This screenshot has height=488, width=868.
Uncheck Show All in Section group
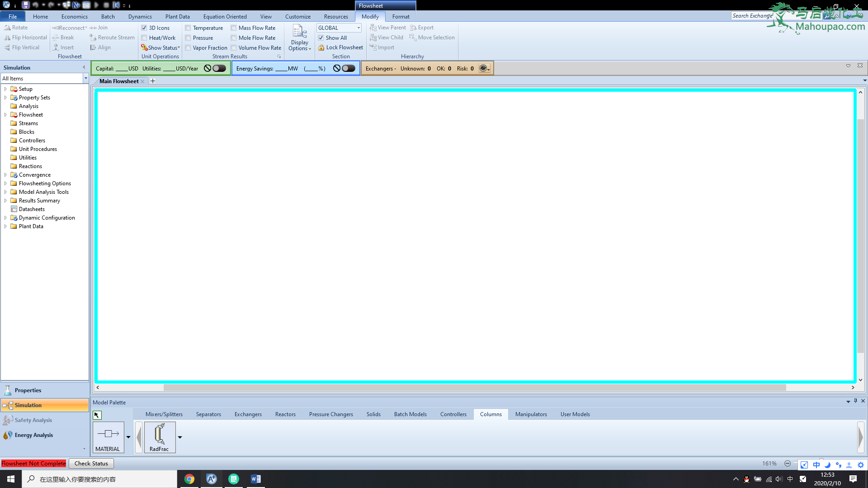pos(321,38)
